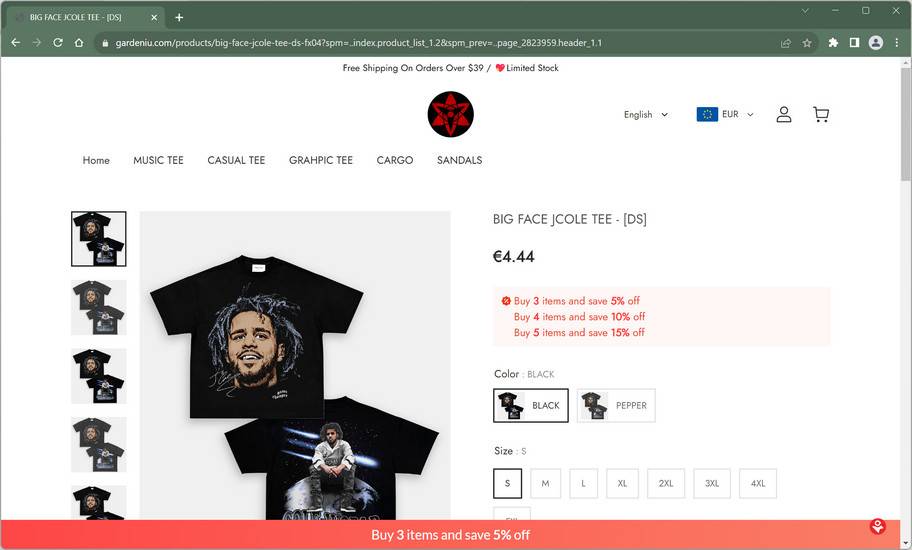Choose size 3XL option
This screenshot has height=550, width=912.
pos(712,483)
